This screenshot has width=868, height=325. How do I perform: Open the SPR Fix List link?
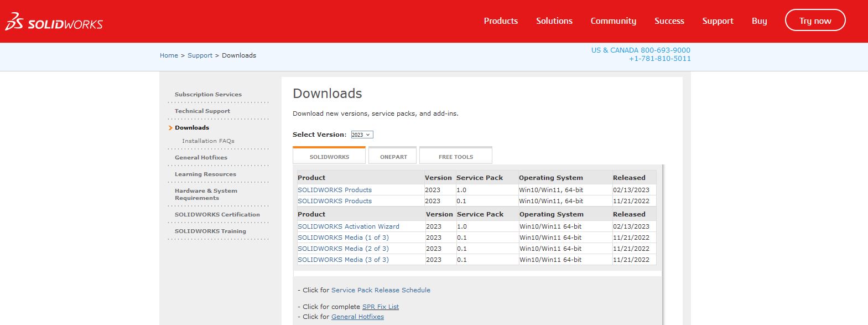(380, 307)
